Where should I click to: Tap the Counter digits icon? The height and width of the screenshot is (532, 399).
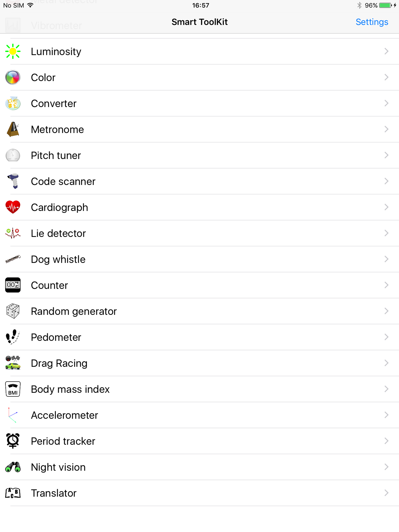click(13, 285)
